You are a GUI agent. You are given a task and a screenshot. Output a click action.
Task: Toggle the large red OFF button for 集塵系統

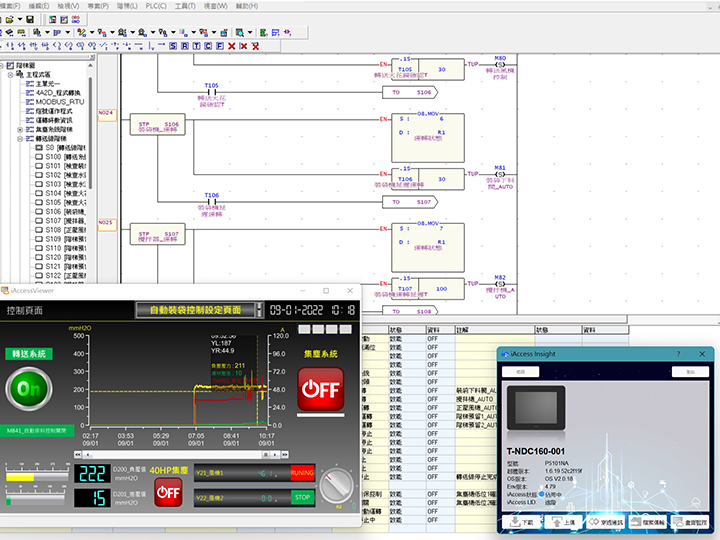321,388
